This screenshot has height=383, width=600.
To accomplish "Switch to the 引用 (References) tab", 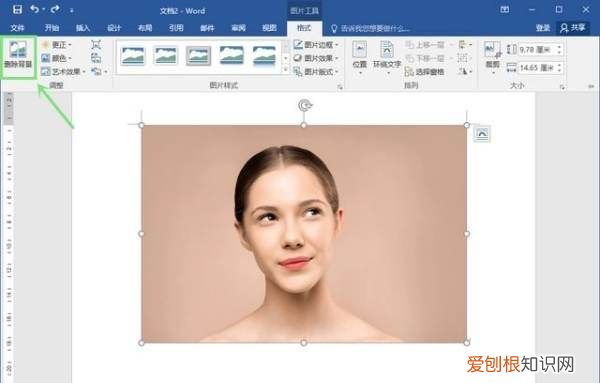I will pos(176,28).
